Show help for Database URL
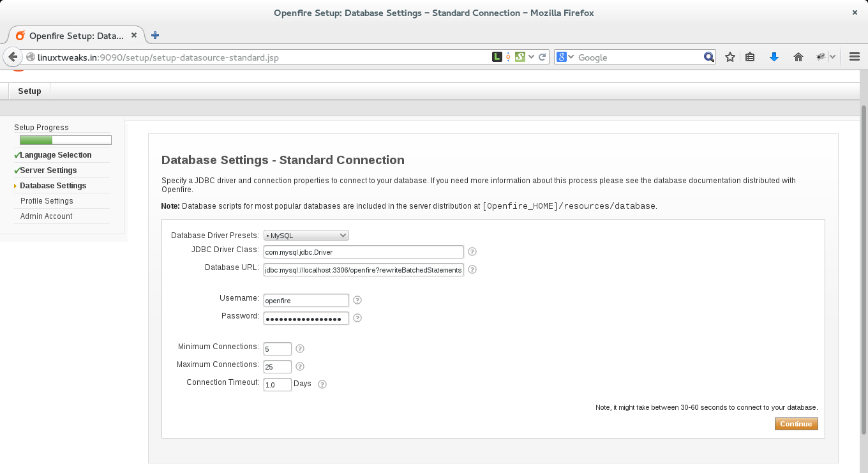 click(472, 269)
